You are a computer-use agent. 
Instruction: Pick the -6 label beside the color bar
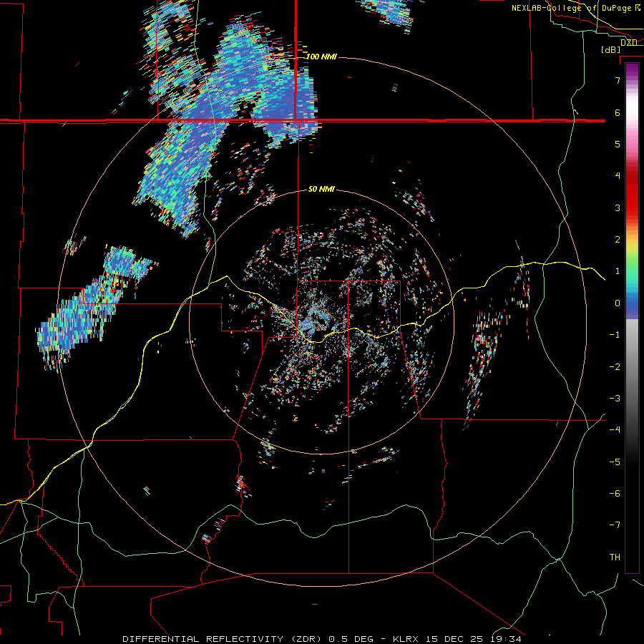click(615, 494)
